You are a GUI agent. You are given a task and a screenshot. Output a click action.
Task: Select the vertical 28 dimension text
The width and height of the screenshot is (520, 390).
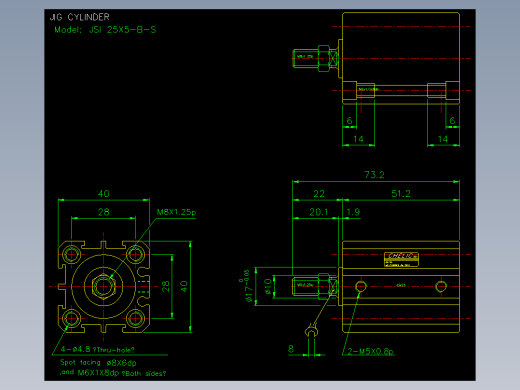coord(166,286)
